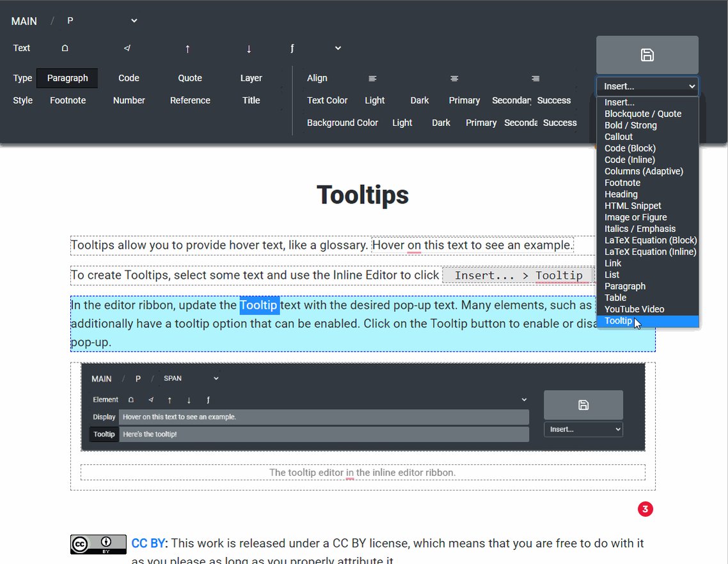Set the Background Color to Light
The width and height of the screenshot is (728, 564).
pos(402,123)
